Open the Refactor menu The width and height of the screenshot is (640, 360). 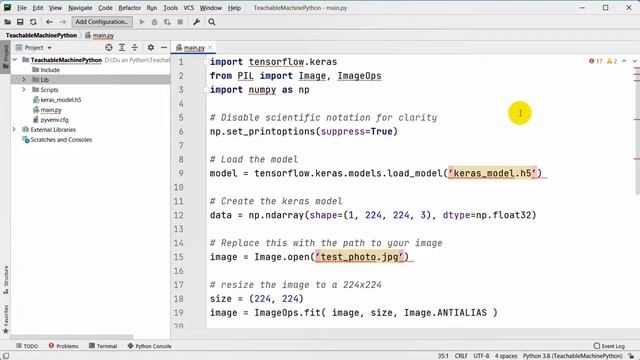pyautogui.click(x=129, y=8)
